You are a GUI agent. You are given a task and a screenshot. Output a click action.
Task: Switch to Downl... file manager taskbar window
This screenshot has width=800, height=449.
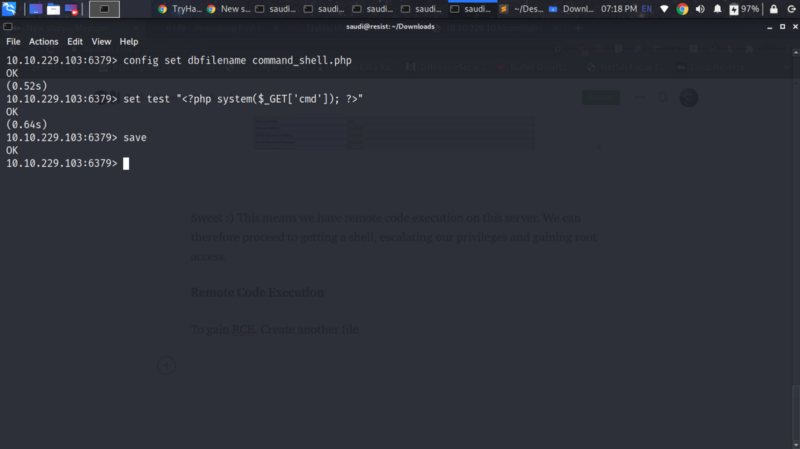pos(570,9)
